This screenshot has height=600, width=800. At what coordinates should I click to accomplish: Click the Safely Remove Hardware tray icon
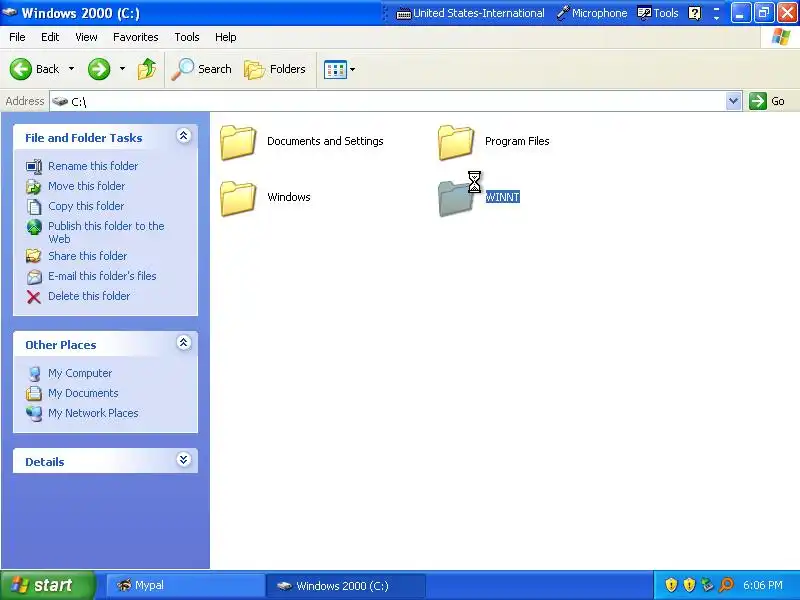tap(707, 585)
